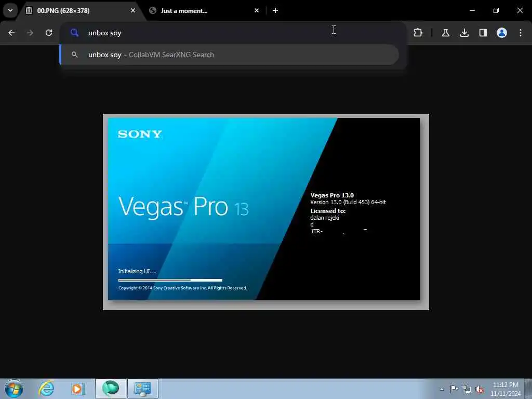Open the control panel taskbar window icon
532x399 pixels.
pos(142,389)
